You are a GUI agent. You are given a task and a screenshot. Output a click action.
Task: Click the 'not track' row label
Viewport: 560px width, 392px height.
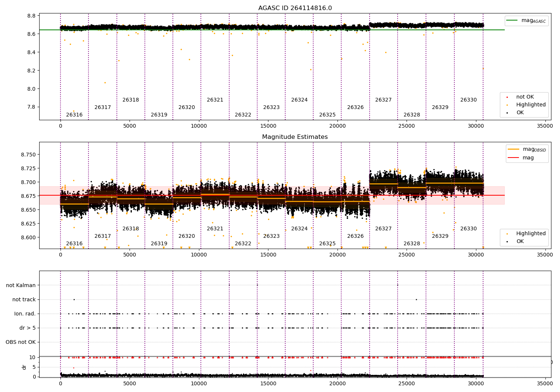click(x=24, y=300)
